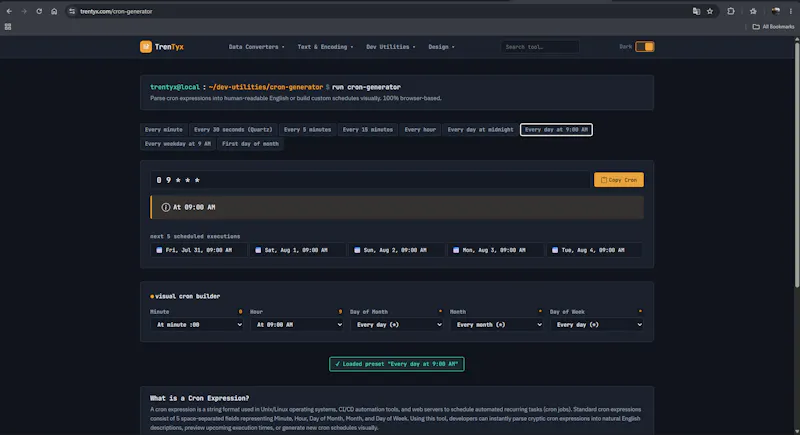Viewport: 800px width, 435px height.
Task: Open the browser home icon
Action: coord(54,11)
